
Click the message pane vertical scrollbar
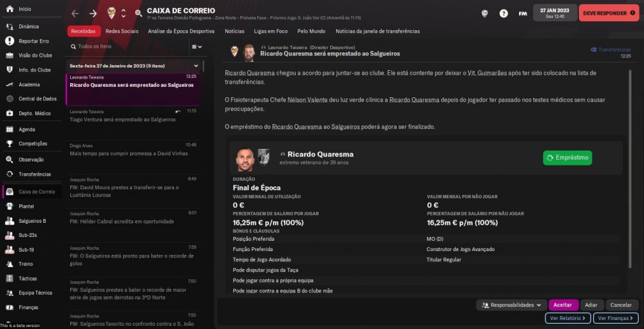[x=630, y=169]
